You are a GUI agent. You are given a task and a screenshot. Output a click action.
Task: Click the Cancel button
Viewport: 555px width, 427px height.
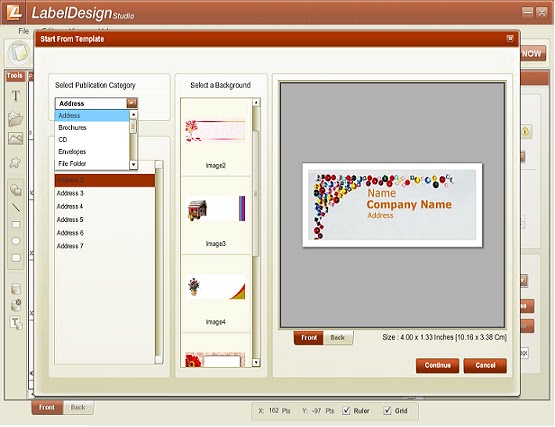tap(485, 365)
